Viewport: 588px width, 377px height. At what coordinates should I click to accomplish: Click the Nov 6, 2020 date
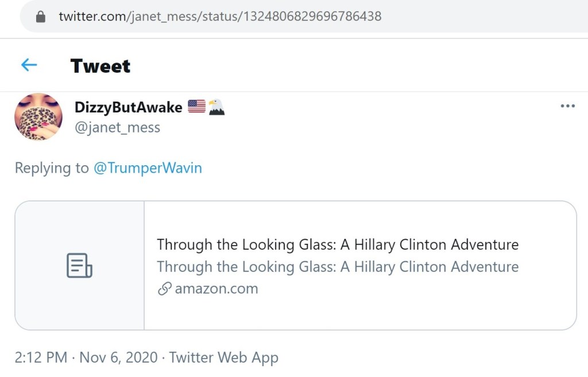pos(118,357)
